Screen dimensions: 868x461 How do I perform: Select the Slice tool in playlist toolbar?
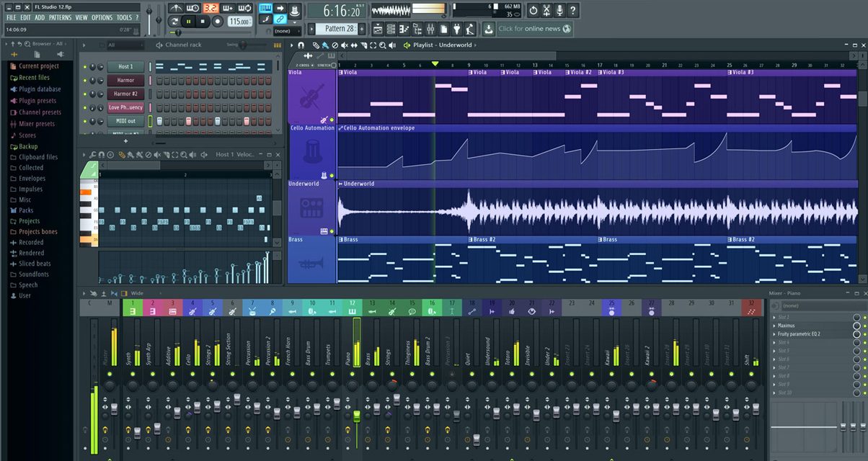tap(365, 45)
